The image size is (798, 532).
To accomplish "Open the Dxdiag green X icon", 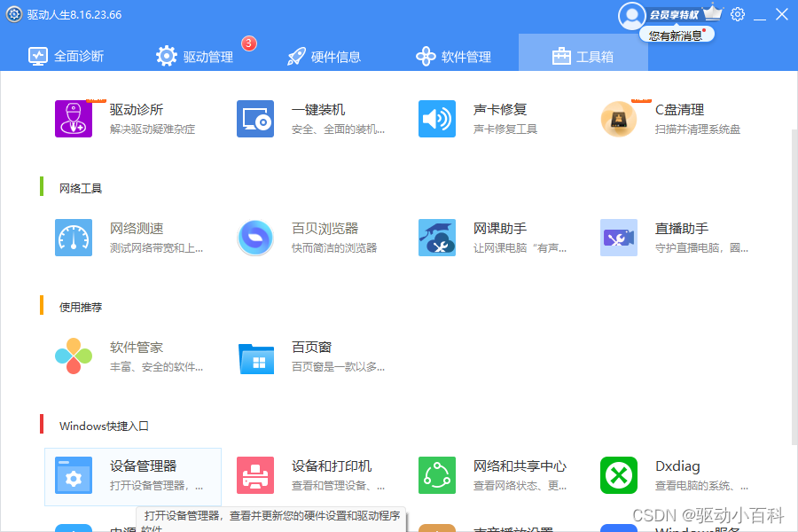I will [x=618, y=475].
